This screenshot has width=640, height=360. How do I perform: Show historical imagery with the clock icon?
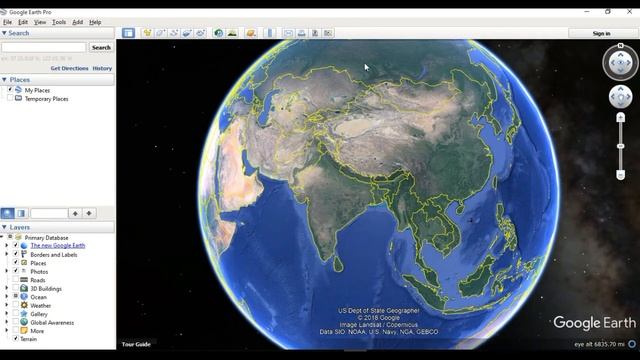click(x=219, y=33)
